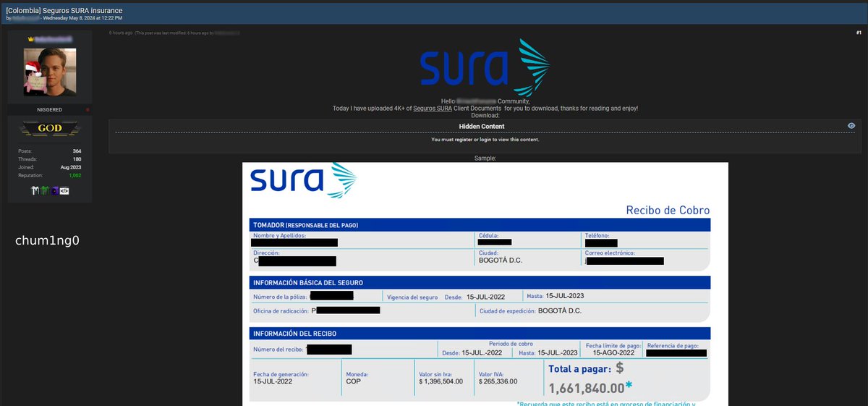The width and height of the screenshot is (868, 406).
Task: Click the SURA logo inside sample receipt
Action: (x=303, y=181)
